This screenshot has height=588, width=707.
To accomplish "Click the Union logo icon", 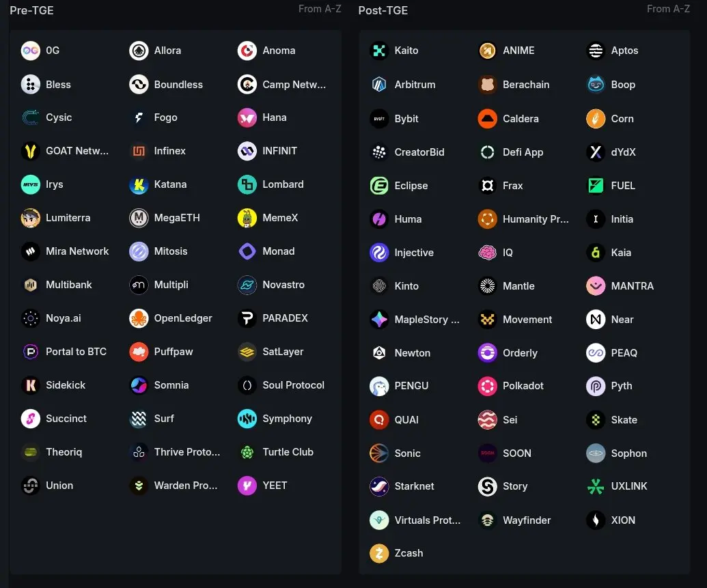I will tap(31, 486).
